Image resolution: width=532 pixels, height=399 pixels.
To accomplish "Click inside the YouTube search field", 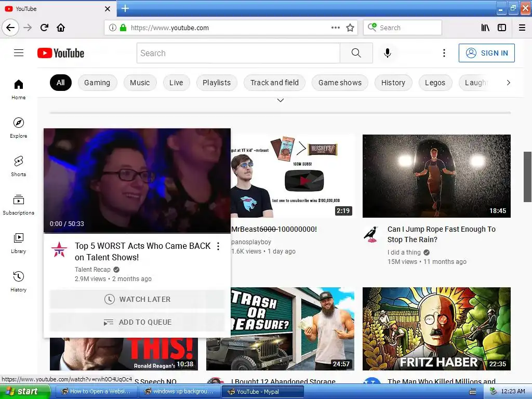I will coord(238,53).
